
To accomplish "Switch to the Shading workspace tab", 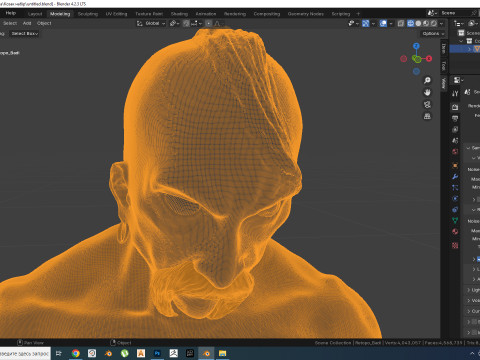I will pos(179,14).
